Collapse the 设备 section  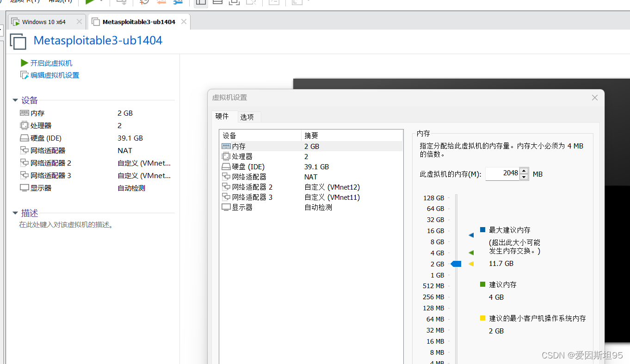15,100
